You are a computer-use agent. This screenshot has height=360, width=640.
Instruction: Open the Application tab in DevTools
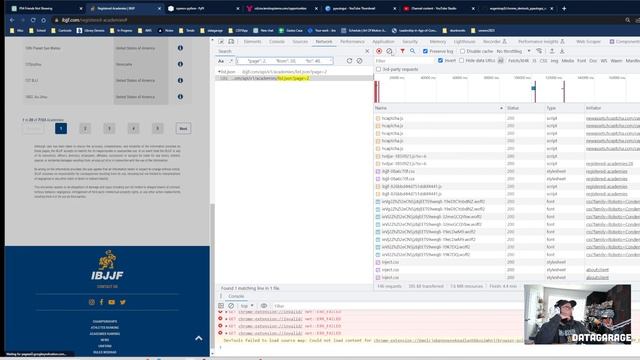pos(383,42)
